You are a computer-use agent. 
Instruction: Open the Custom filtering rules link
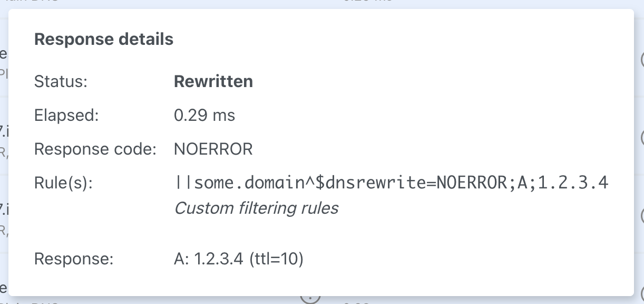tap(256, 208)
